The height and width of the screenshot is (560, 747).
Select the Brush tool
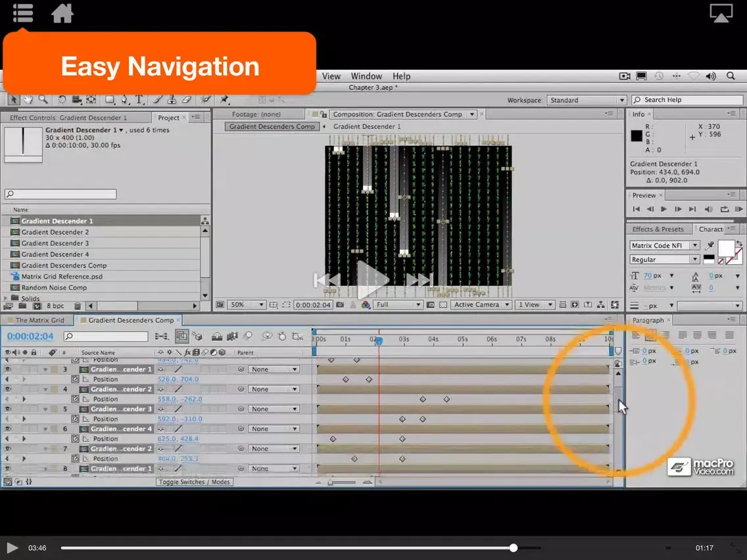coord(158,99)
